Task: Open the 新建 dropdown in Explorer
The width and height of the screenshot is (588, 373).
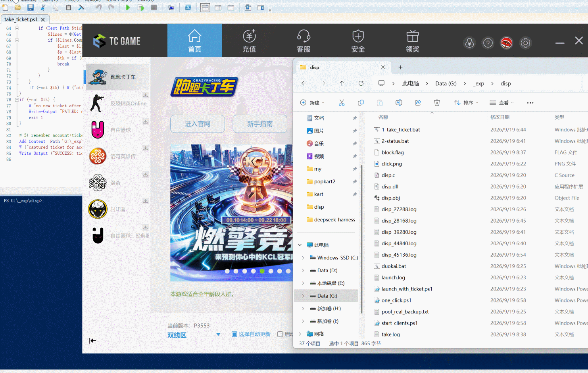Action: [x=312, y=103]
